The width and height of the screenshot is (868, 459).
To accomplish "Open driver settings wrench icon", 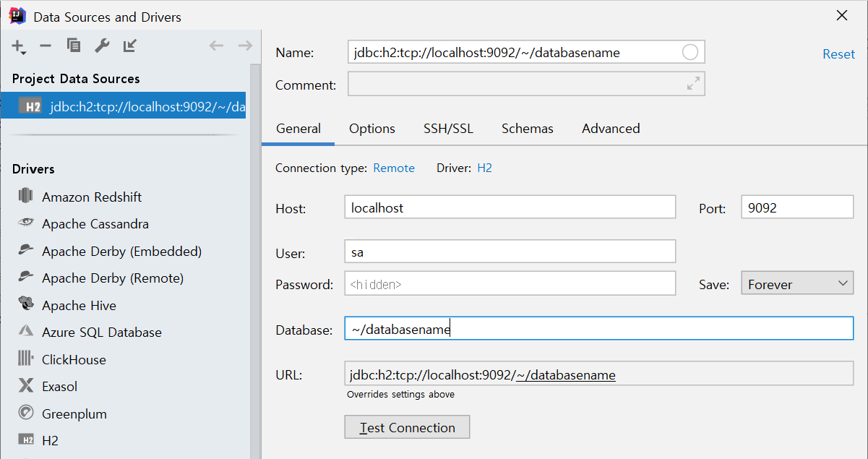I will point(102,46).
